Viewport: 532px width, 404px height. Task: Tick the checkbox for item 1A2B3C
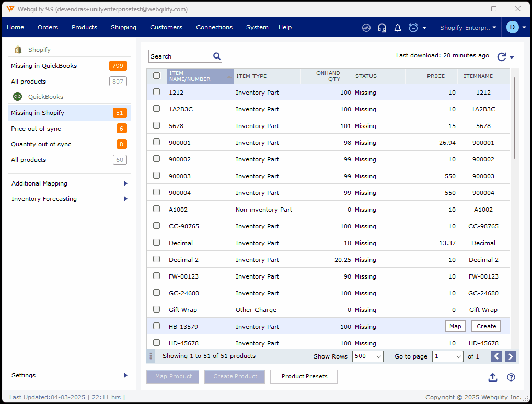[x=156, y=109]
